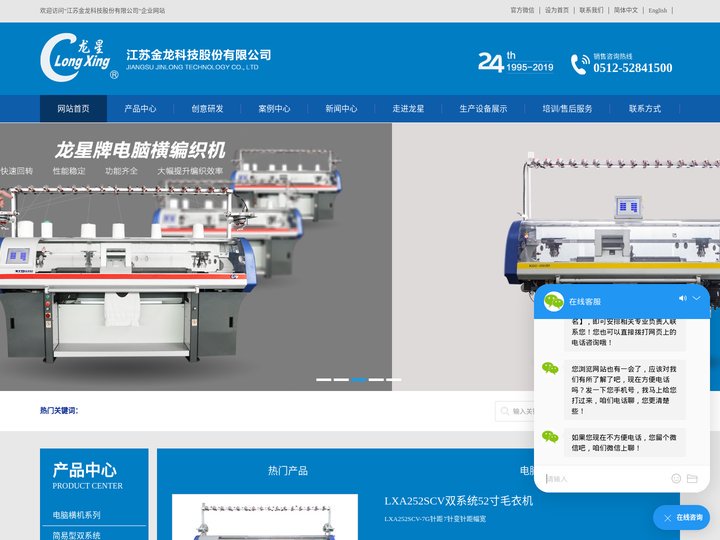Click chat message starting 如果您现在不方便电话
Image resolution: width=720 pixels, height=540 pixels.
coord(624,443)
